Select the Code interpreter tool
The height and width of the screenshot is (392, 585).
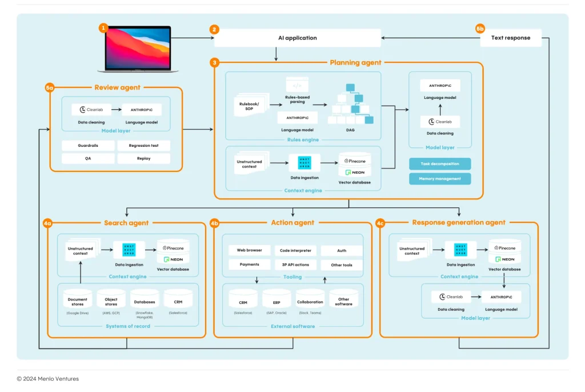(295, 250)
